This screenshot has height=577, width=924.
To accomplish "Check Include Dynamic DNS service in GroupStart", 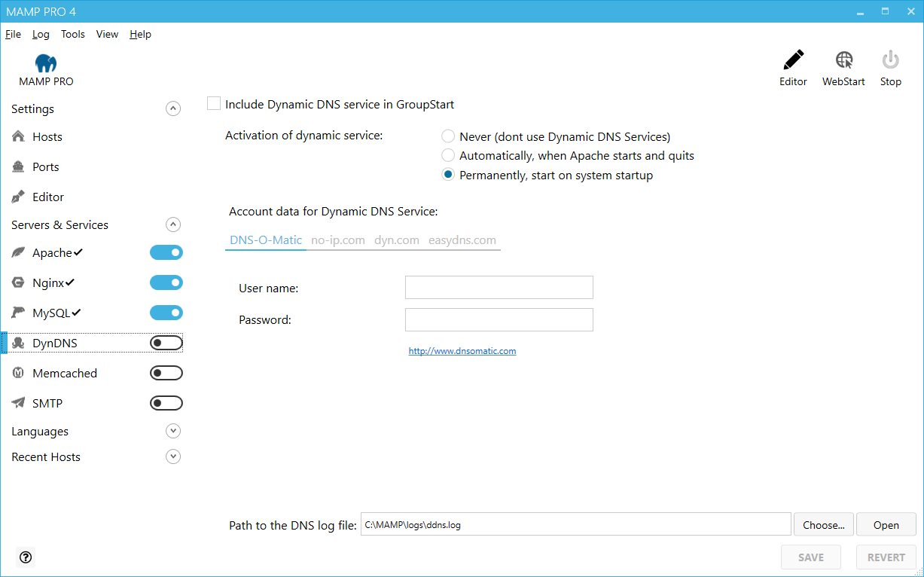I will (214, 104).
